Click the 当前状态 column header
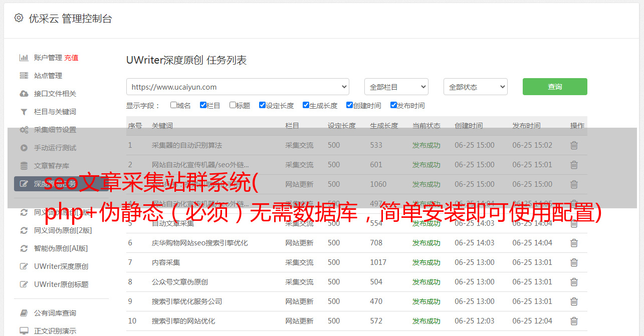The width and height of the screenshot is (644, 336). [426, 126]
